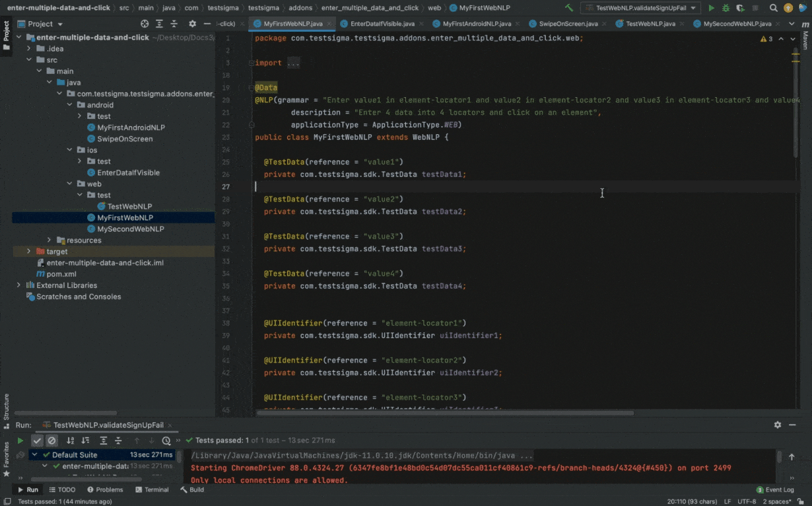Screen dimensions: 812x506
Task: Go to next highlighted error arrow
Action: coord(793,39)
